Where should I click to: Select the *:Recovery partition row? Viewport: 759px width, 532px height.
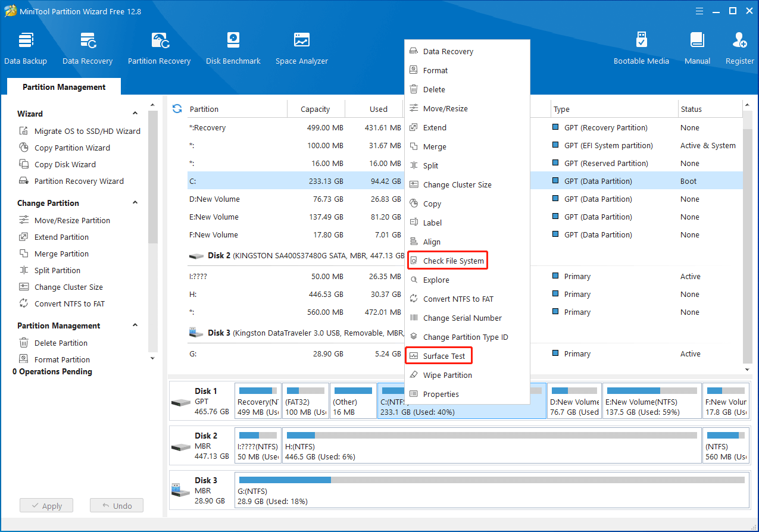click(x=465, y=127)
